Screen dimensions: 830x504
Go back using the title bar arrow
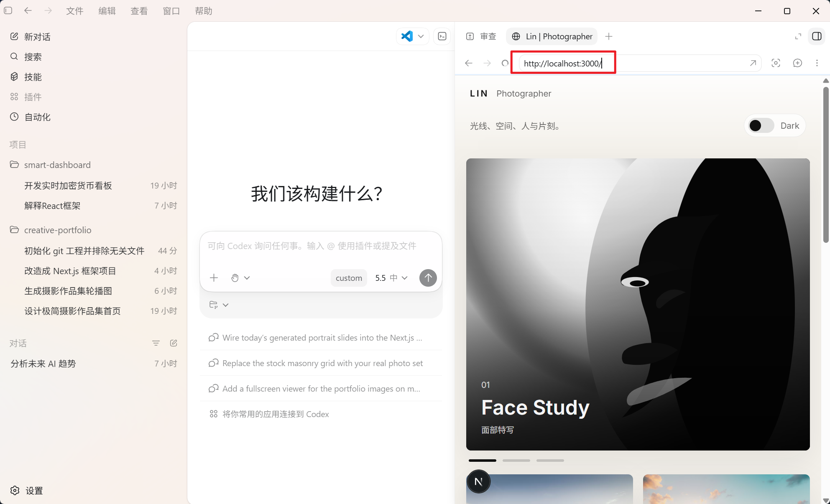tap(28, 11)
